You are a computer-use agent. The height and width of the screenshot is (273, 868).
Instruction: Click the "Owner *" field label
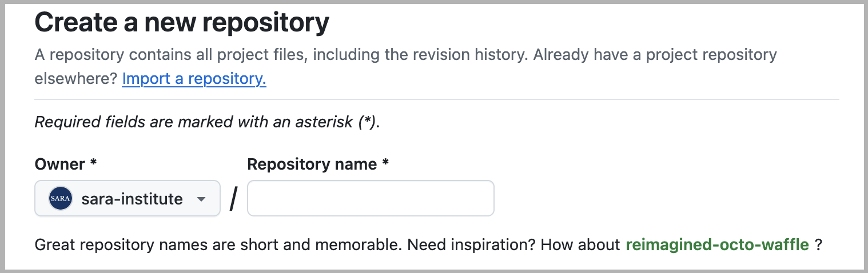[66, 164]
